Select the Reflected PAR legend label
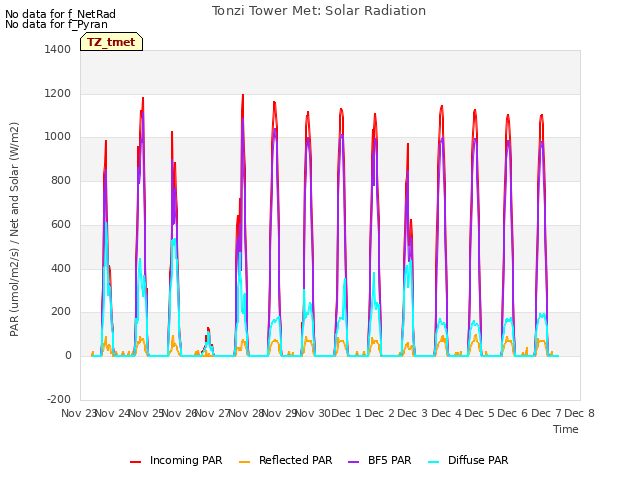This screenshot has height=480, width=640. [x=296, y=460]
